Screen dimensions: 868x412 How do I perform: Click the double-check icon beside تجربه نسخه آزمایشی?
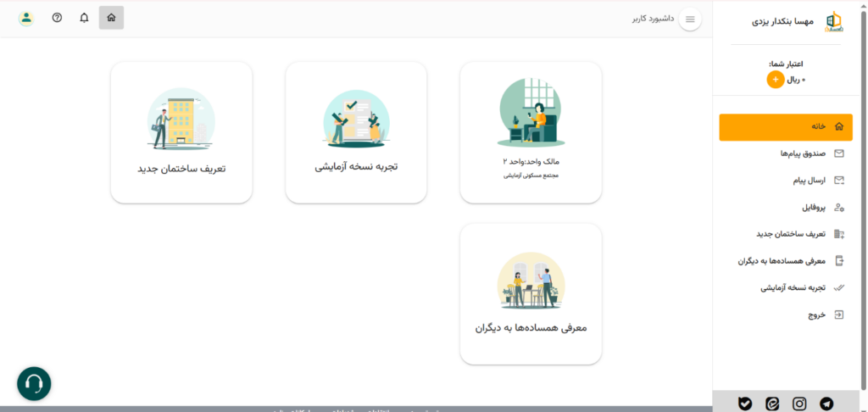tap(838, 288)
